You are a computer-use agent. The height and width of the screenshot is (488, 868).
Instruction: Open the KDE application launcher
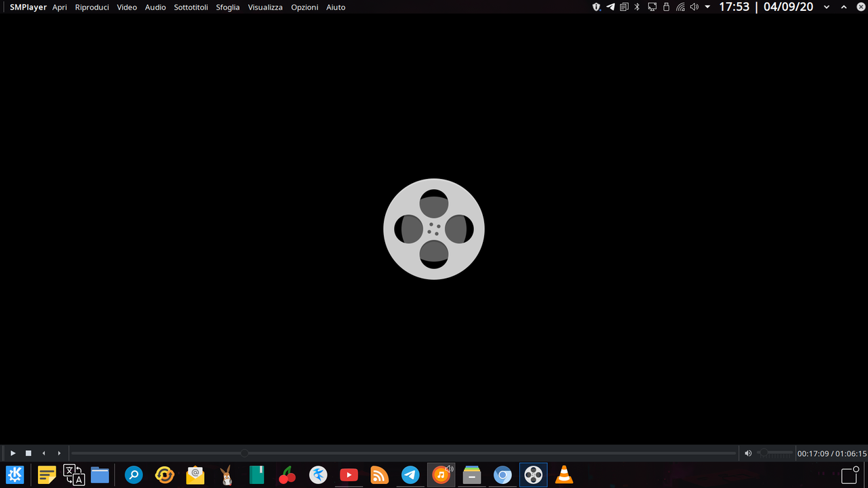tap(15, 475)
